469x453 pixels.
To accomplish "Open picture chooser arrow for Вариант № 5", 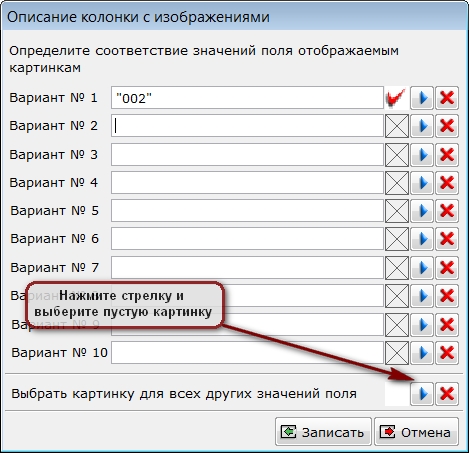I will pyautogui.click(x=422, y=211).
